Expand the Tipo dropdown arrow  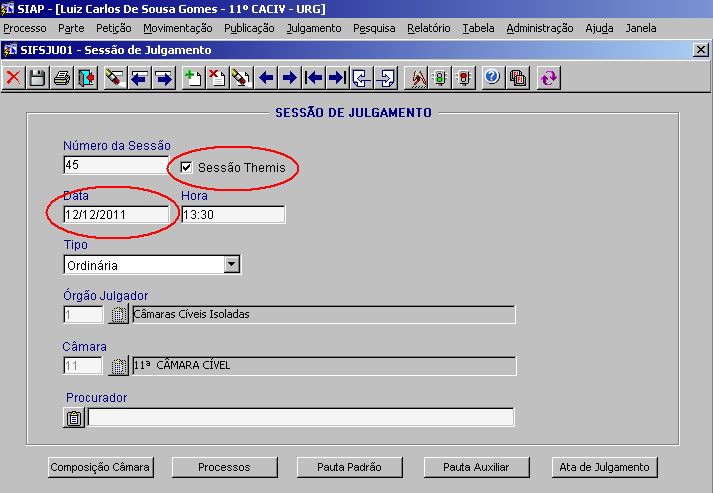click(232, 264)
